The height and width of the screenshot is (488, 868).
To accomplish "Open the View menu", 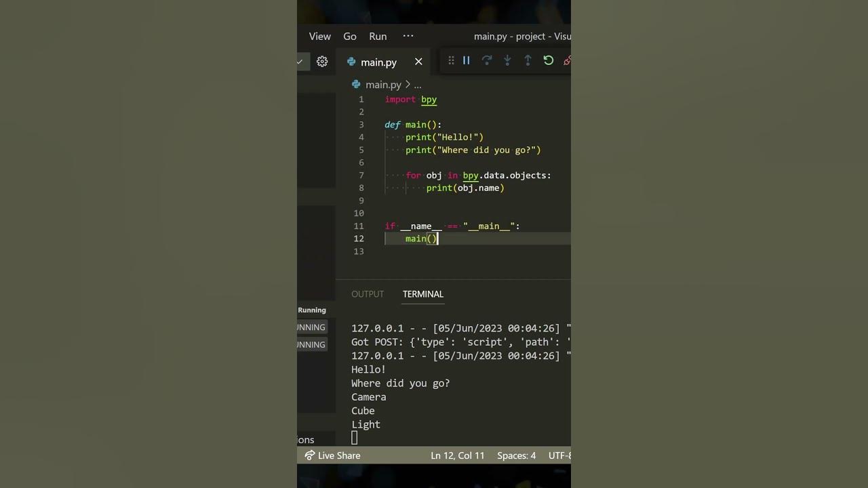I will click(x=319, y=37).
